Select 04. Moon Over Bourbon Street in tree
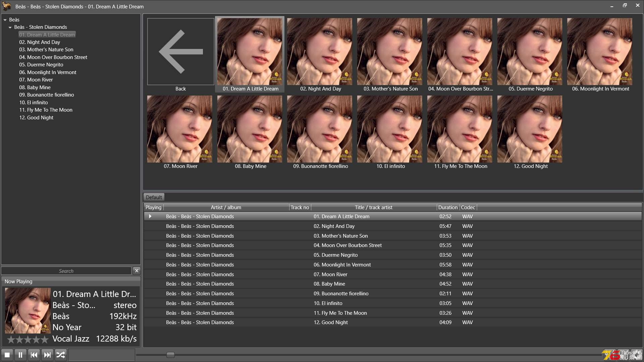This screenshot has height=362, width=644. [x=53, y=57]
